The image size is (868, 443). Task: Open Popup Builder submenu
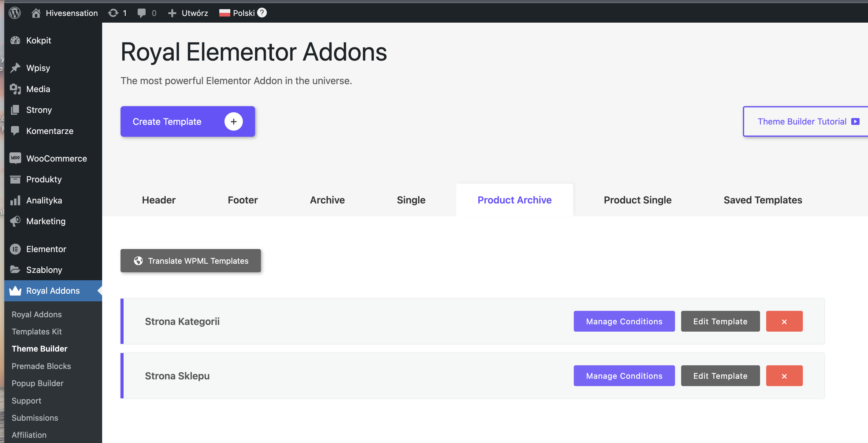click(37, 383)
